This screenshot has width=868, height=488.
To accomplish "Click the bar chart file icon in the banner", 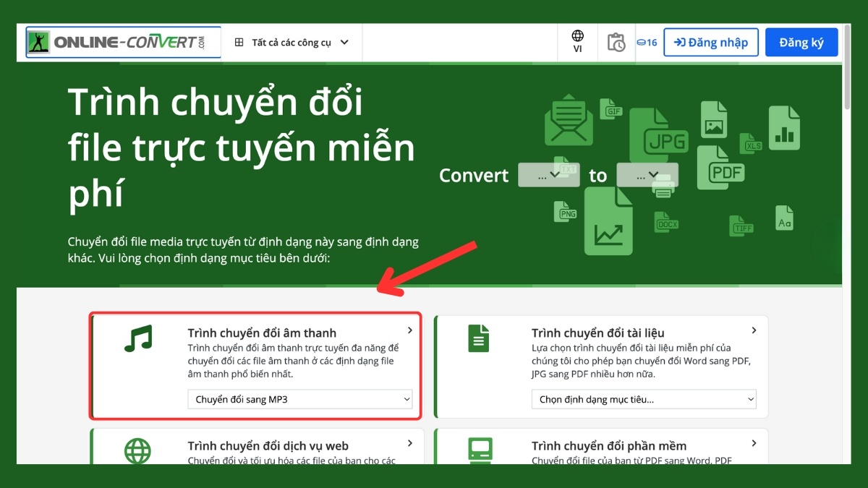I will (x=784, y=128).
